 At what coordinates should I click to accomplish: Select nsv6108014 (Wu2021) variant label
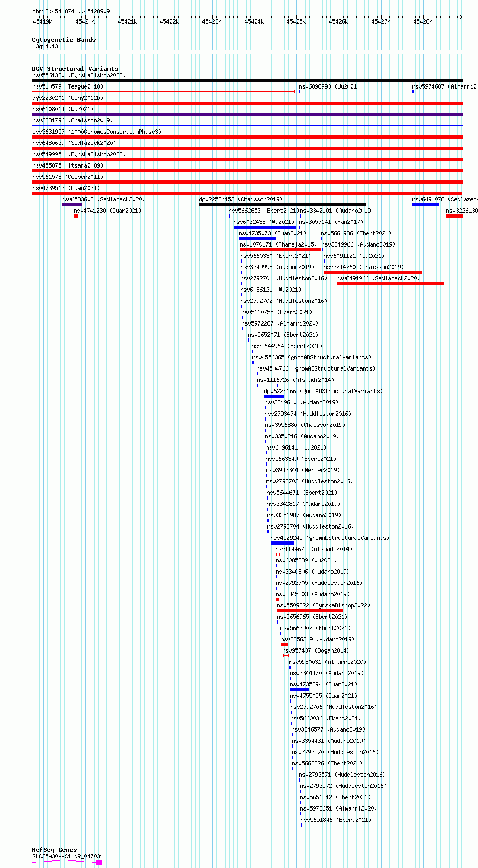62,109
